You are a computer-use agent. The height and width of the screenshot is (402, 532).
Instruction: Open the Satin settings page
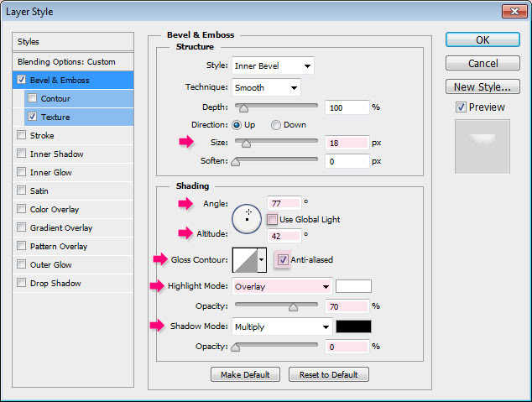(x=39, y=191)
